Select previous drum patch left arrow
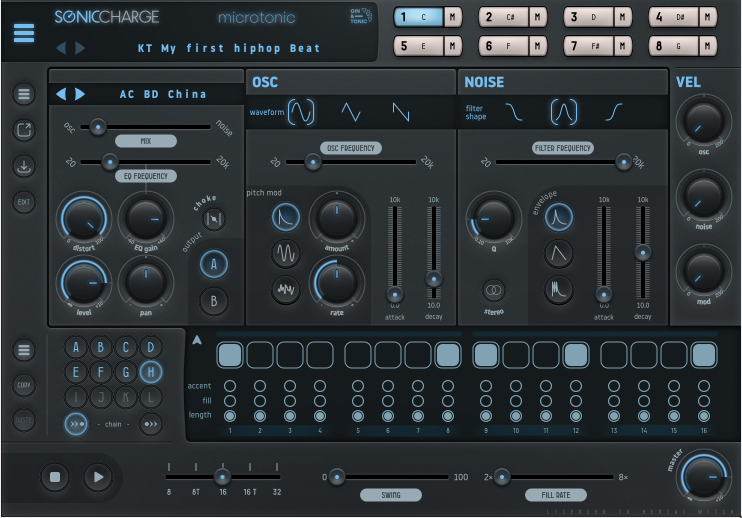Viewport: 742px width, 518px height. coord(61,94)
